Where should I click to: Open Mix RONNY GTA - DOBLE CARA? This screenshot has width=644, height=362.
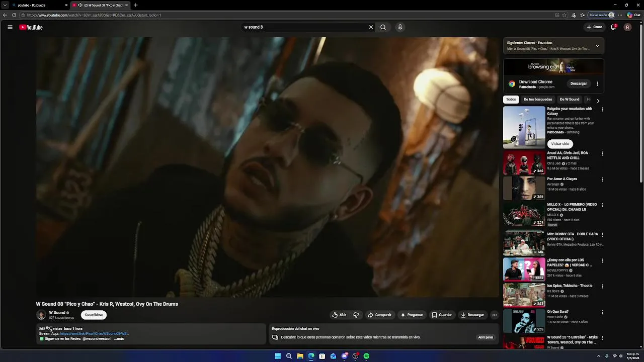pos(573,236)
